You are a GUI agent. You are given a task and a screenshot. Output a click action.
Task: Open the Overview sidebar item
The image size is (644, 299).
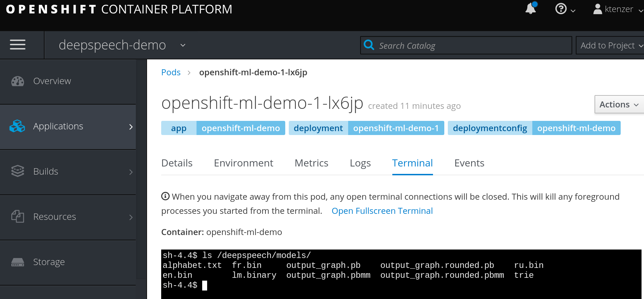click(68, 81)
